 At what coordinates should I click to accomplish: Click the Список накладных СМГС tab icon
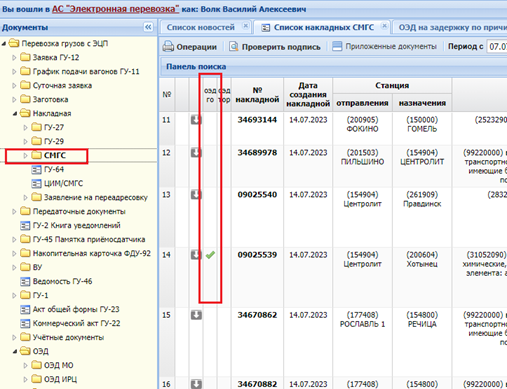265,28
